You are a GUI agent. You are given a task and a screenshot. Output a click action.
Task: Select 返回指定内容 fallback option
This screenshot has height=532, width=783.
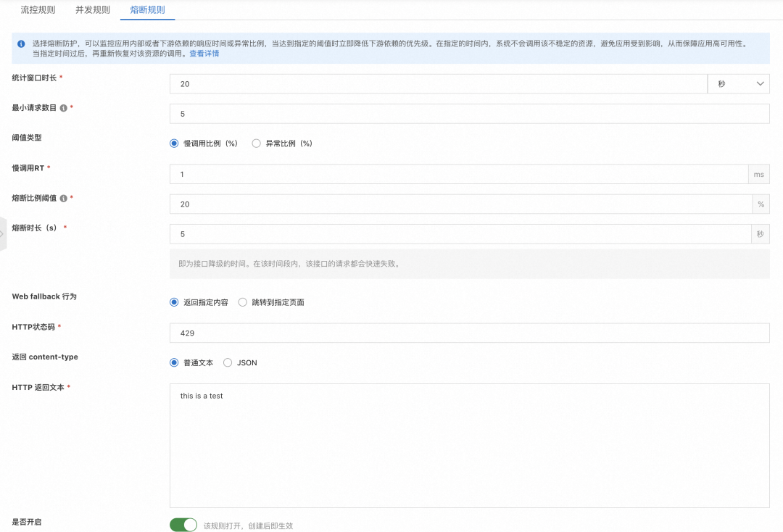(175, 302)
